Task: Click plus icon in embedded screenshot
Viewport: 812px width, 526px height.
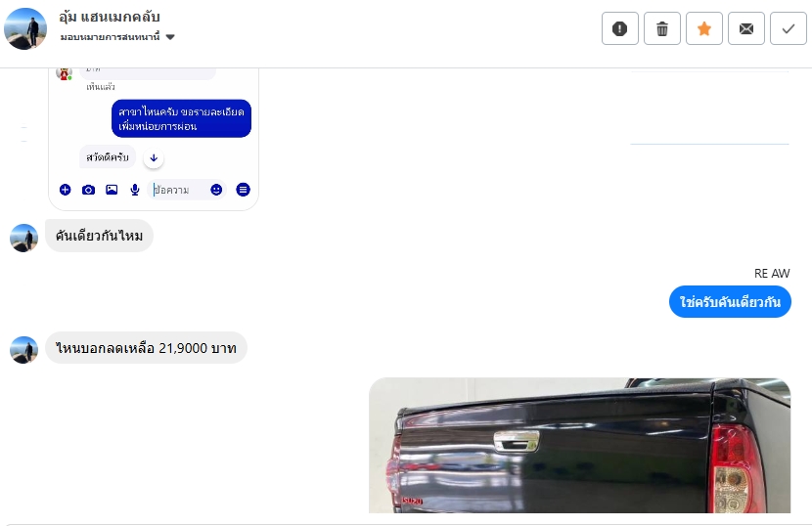Action: [65, 190]
